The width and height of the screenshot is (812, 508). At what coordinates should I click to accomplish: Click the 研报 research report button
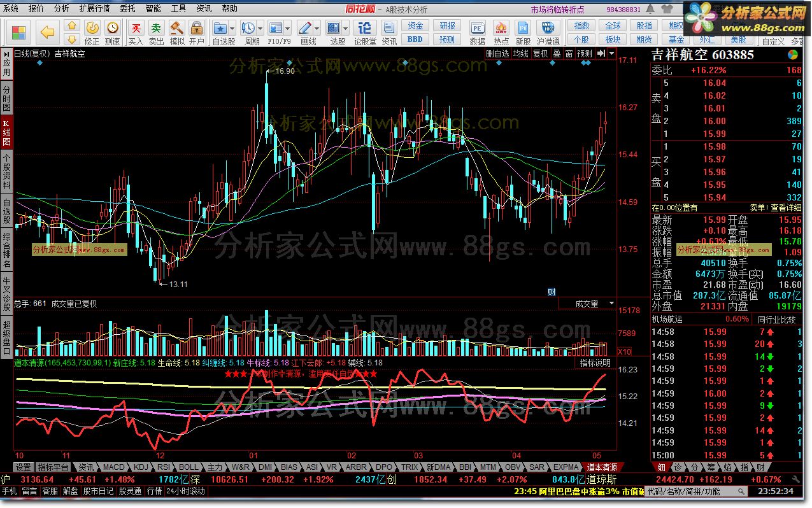pos(448,26)
